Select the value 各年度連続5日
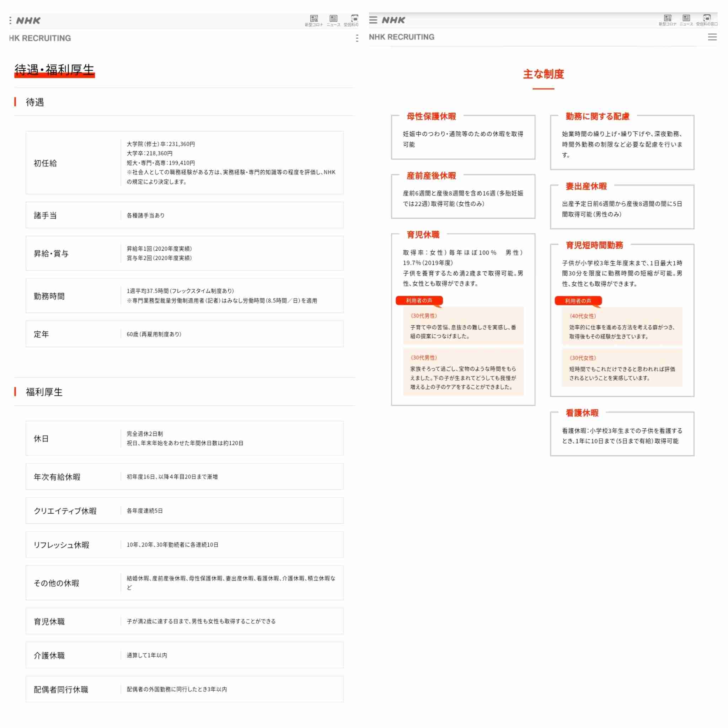This screenshot has height=728, width=728. click(x=145, y=510)
